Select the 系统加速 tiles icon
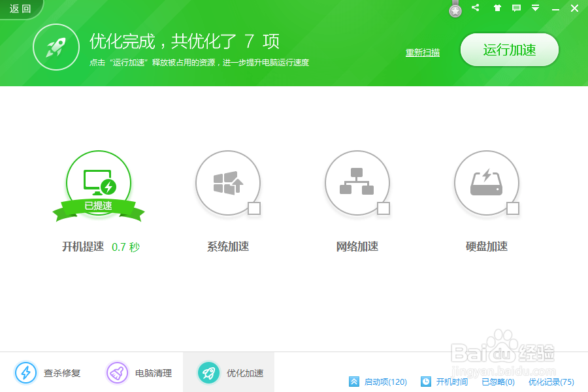Image resolution: width=588 pixels, height=392 pixels. (x=228, y=183)
